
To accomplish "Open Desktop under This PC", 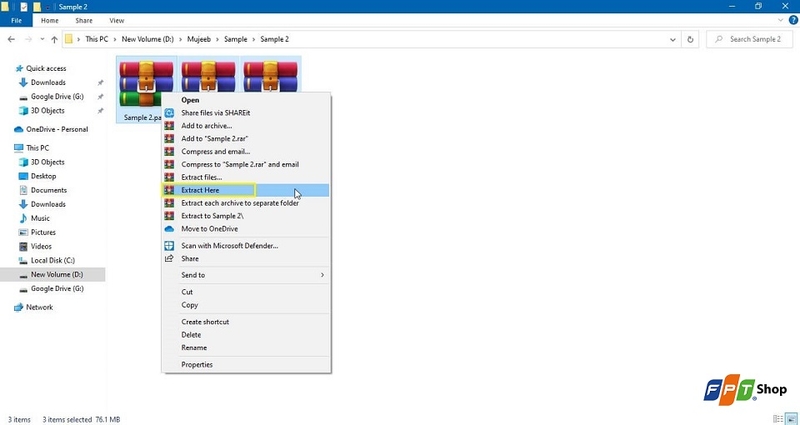I will (x=43, y=176).
